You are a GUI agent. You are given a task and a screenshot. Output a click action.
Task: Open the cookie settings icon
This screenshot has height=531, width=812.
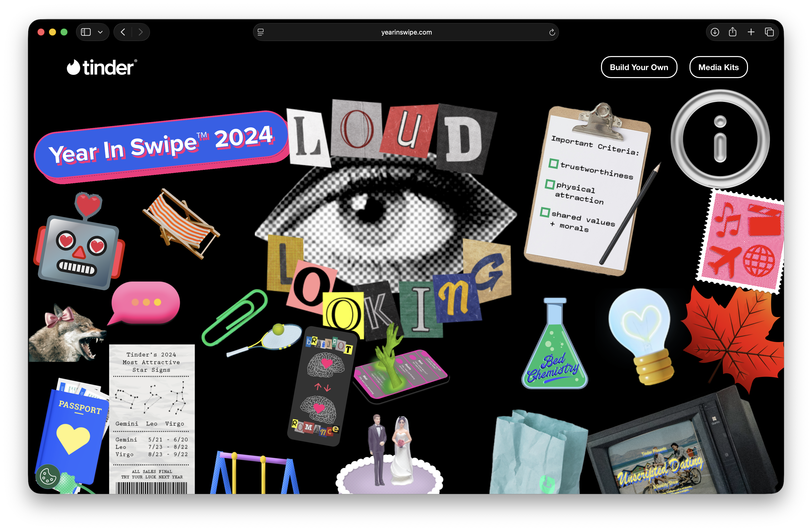pos(48,476)
